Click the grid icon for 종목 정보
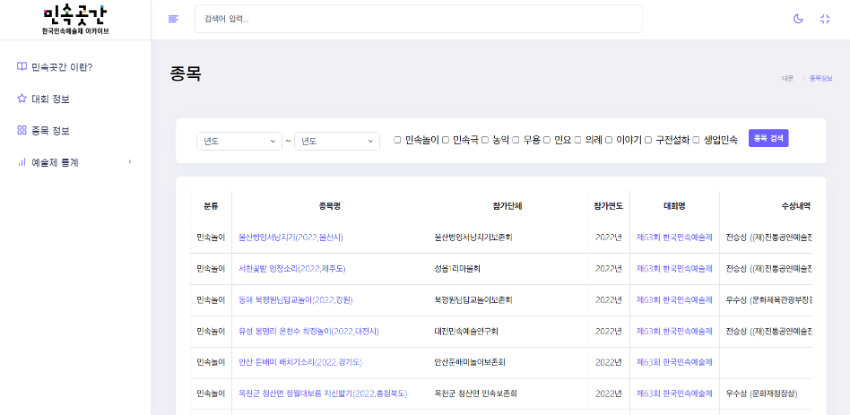 22,131
